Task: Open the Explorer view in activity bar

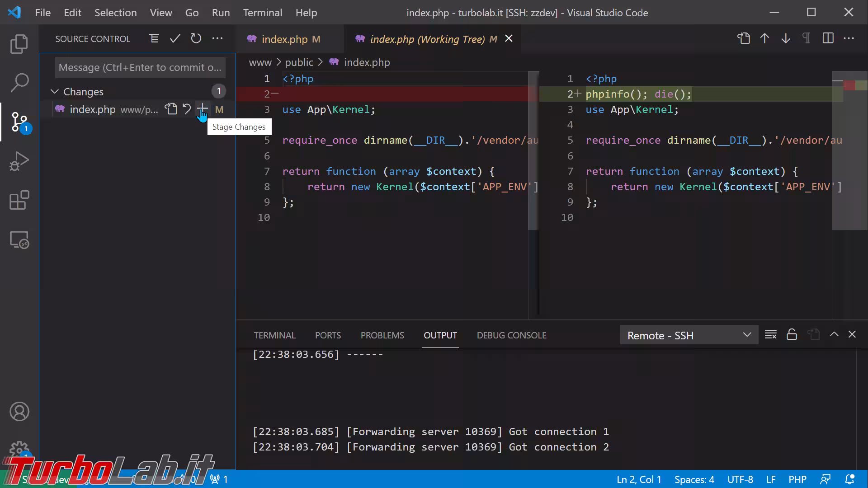Action: coord(19,44)
